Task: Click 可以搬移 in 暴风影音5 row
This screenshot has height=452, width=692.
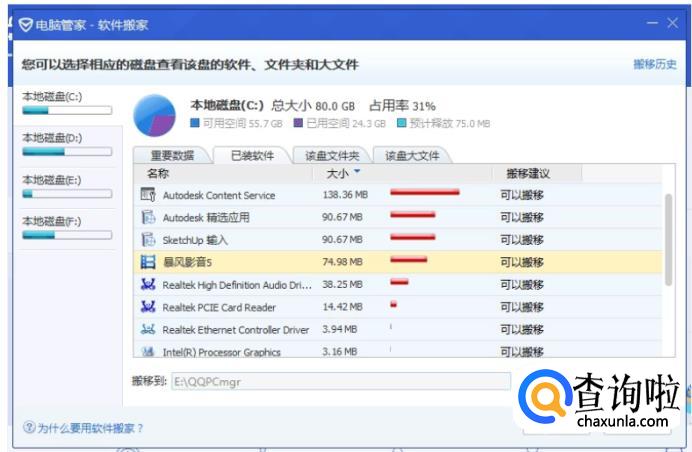Action: 522,262
